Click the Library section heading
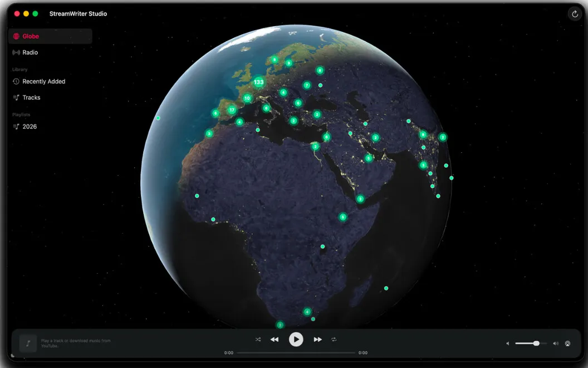 point(19,70)
